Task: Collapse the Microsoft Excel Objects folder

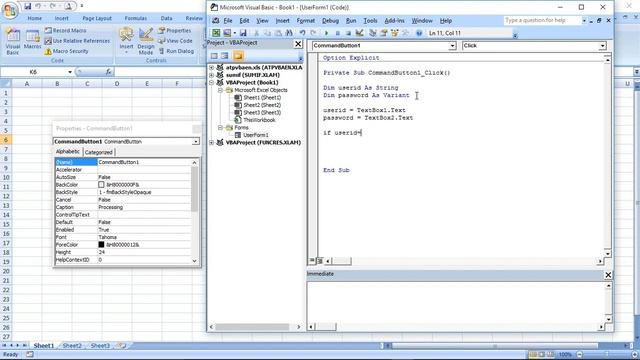Action: (220, 90)
